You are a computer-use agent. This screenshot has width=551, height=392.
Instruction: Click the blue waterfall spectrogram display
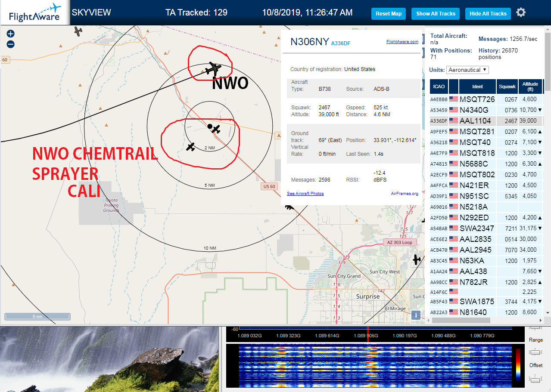coord(375,365)
